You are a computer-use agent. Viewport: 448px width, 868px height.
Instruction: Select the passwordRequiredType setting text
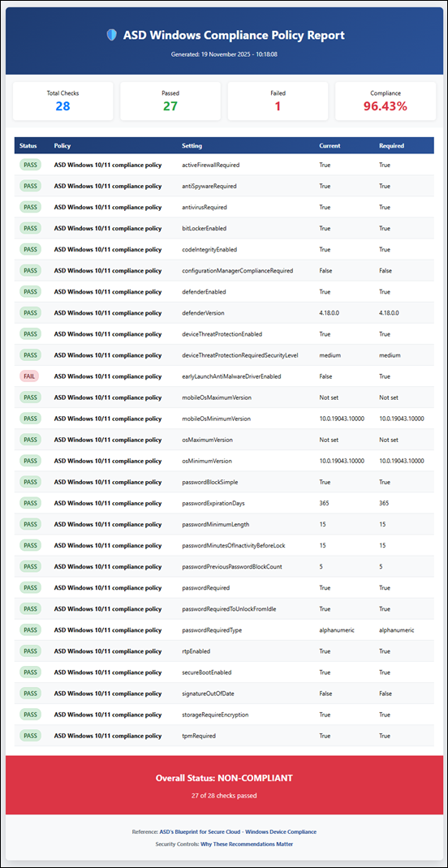[x=212, y=630]
